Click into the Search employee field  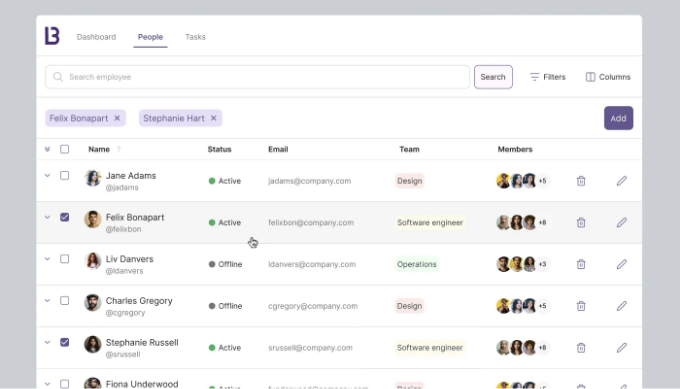[x=257, y=77]
